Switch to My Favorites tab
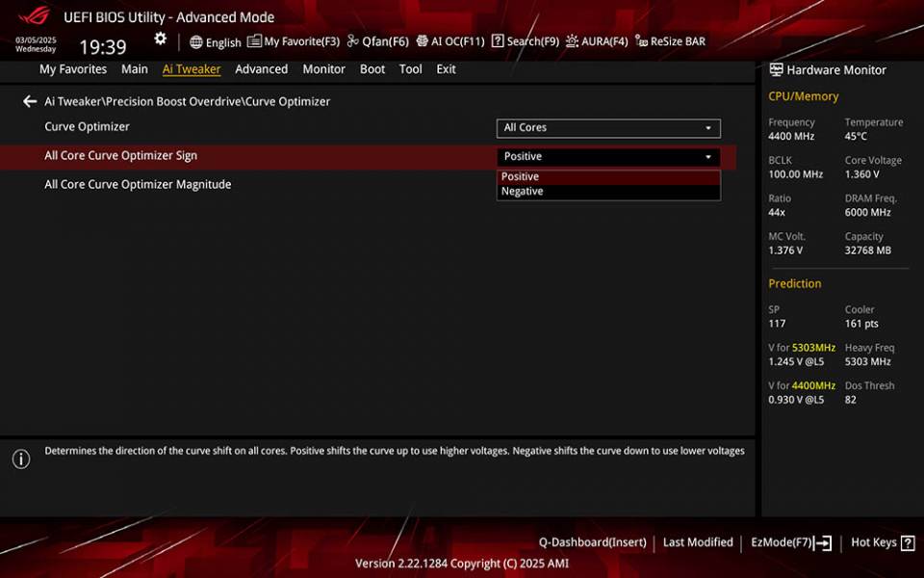This screenshot has width=924, height=578. pos(73,69)
